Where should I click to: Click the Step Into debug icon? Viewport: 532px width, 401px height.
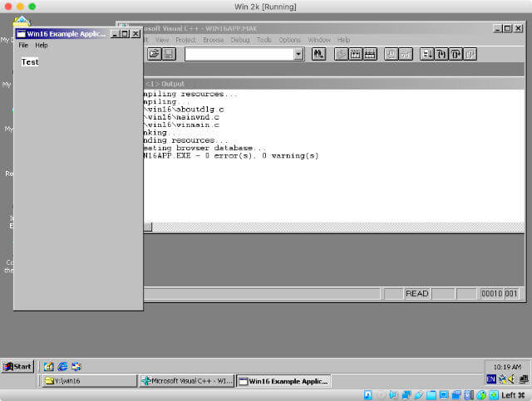(x=441, y=54)
